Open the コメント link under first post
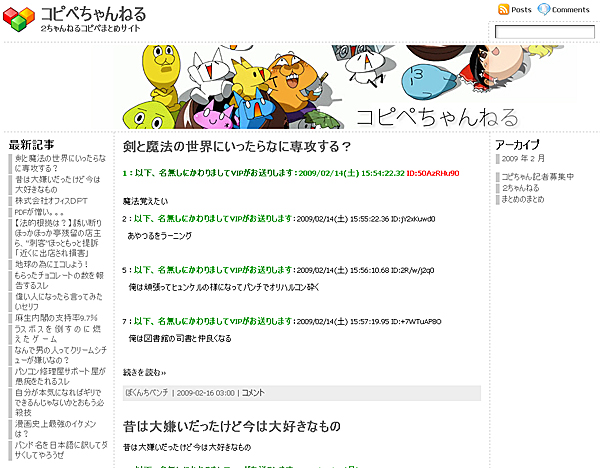Image resolution: width=600 pixels, height=468 pixels. [x=253, y=393]
